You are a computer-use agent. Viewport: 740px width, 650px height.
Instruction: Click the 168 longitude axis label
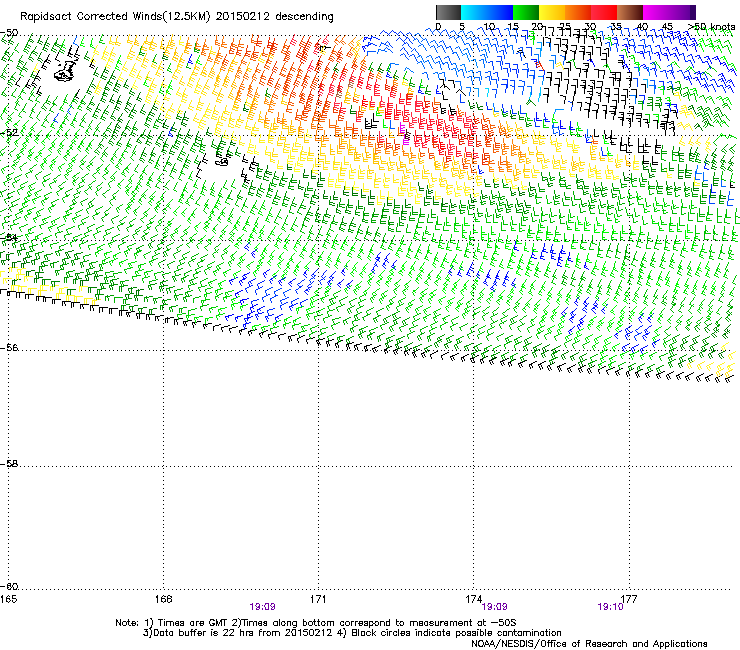tap(163, 599)
